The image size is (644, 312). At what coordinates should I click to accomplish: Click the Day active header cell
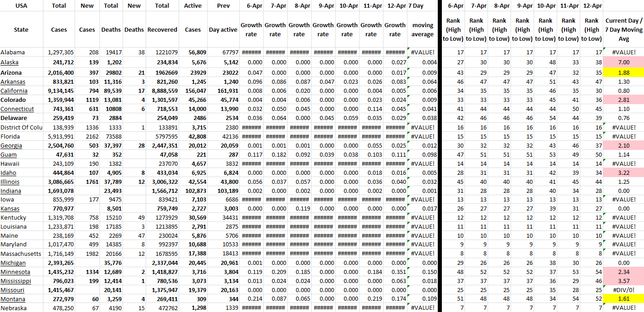click(223, 29)
